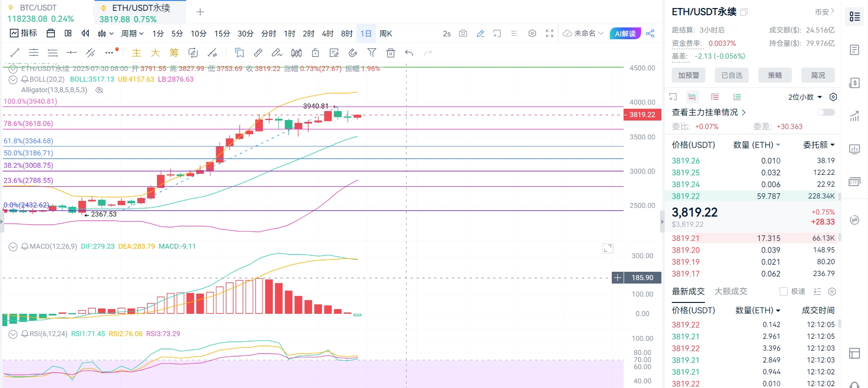Click the 简况 button
868x388 pixels.
click(818, 75)
